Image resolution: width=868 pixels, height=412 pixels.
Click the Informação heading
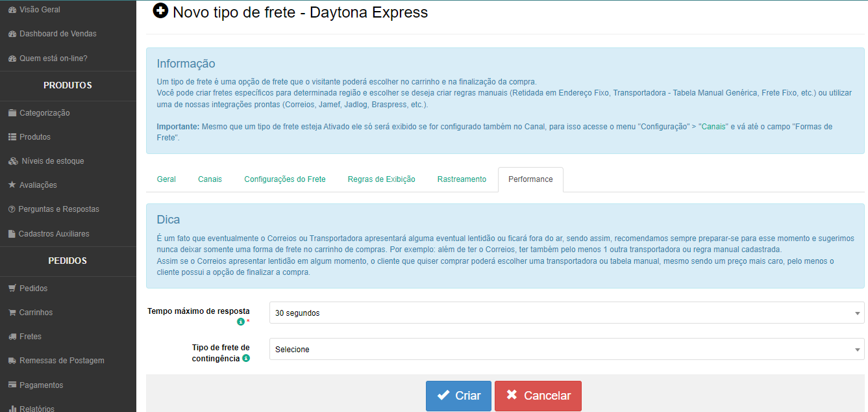(x=186, y=64)
